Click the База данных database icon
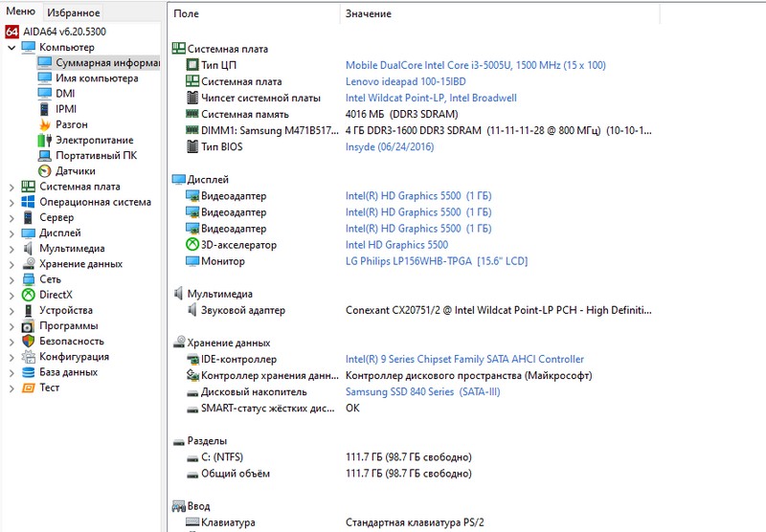Screen dimensions: 766x532 (28, 372)
